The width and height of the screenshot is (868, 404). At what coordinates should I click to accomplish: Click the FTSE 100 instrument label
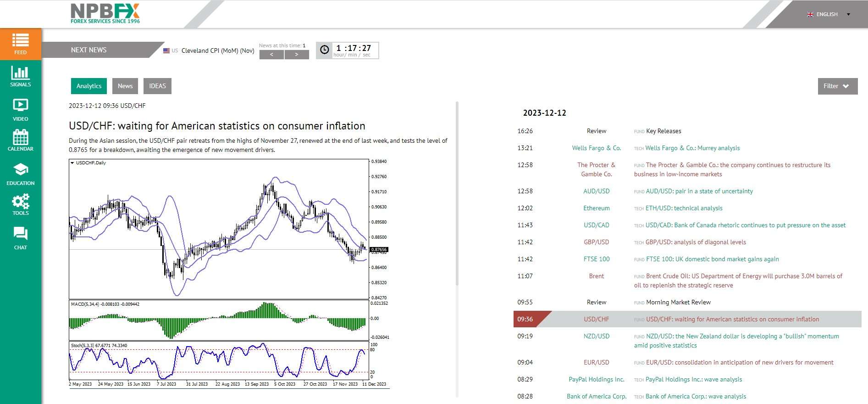tap(597, 259)
